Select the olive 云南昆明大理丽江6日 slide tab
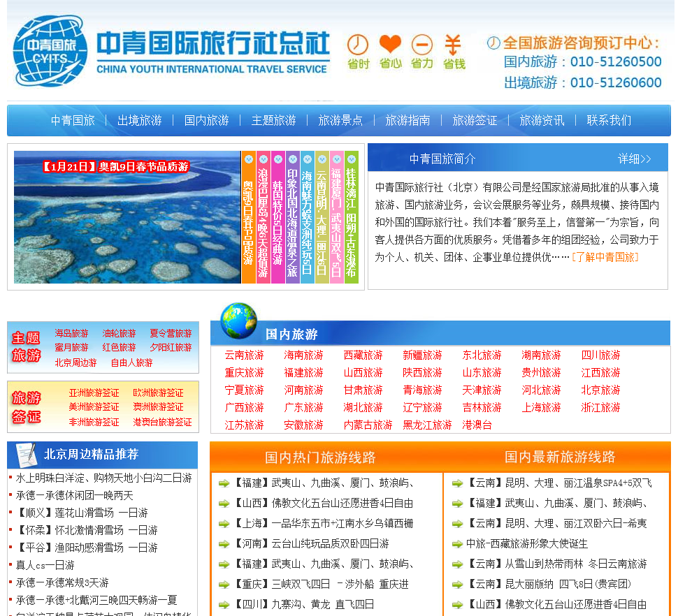Image resolution: width=678 pixels, height=616 pixels. click(x=322, y=217)
